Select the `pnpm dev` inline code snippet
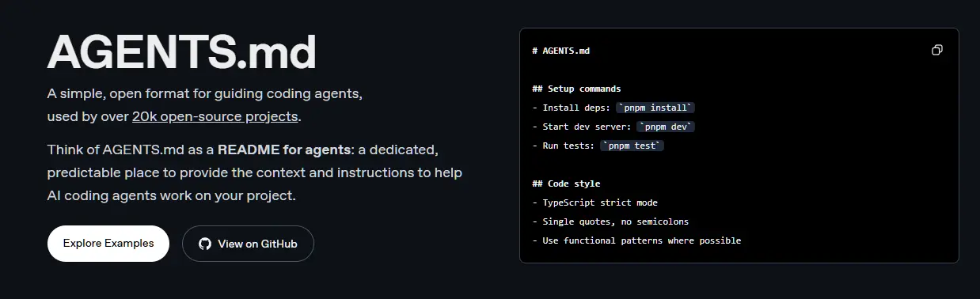This screenshot has width=980, height=299. pyautogui.click(x=666, y=127)
